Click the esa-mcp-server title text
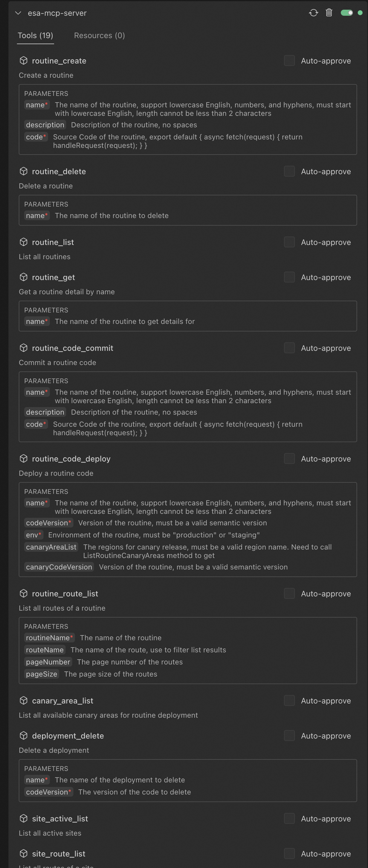This screenshot has height=868, width=368. tap(57, 13)
